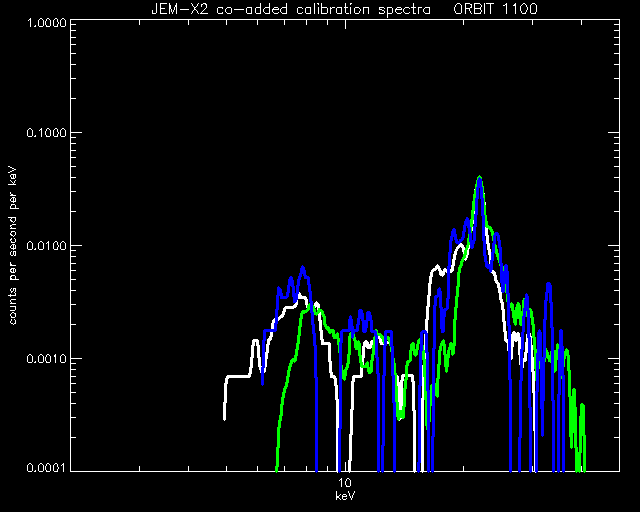Click the 0.0100 y-axis tick label
This screenshot has width=640, height=512.
coord(46,246)
